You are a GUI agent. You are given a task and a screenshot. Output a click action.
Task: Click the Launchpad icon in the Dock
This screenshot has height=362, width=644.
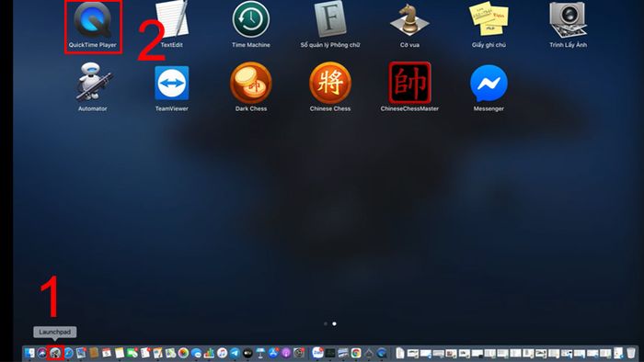55,353
